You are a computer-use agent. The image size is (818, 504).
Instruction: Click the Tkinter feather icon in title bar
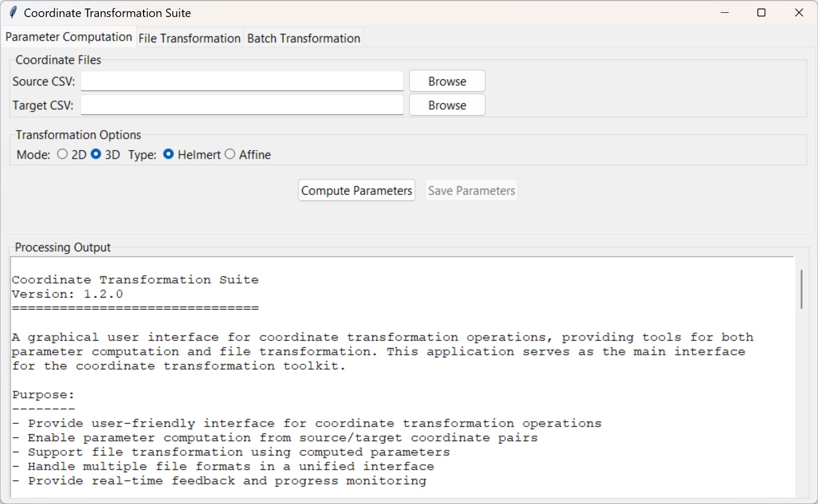(13, 12)
